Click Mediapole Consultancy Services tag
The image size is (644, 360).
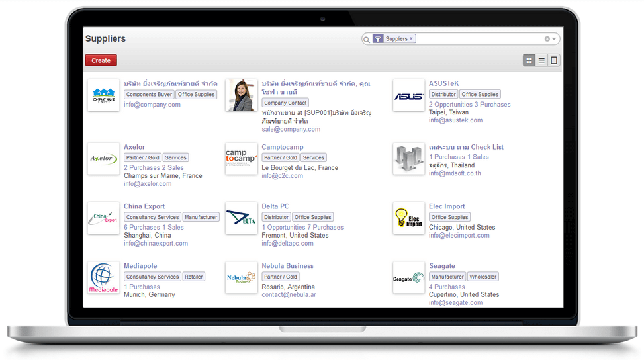pos(152,277)
